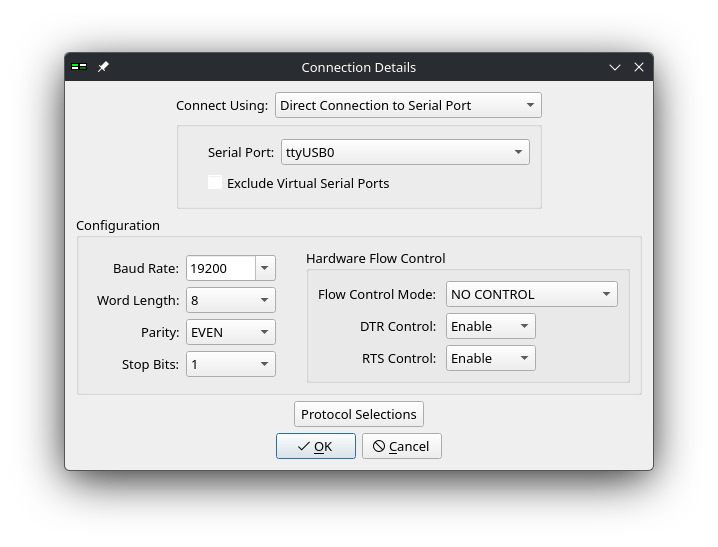This screenshot has width=718, height=547.
Task: Open Protocol Selections
Action: click(x=359, y=414)
